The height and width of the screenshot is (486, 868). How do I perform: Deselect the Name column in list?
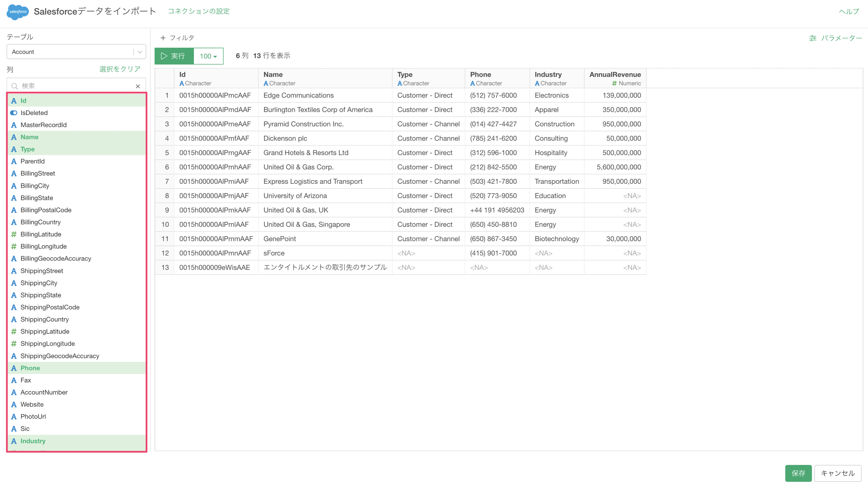click(77, 137)
